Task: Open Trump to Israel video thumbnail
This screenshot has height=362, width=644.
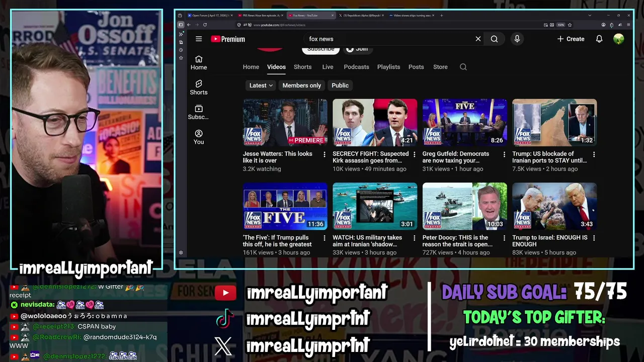Action: click(554, 206)
